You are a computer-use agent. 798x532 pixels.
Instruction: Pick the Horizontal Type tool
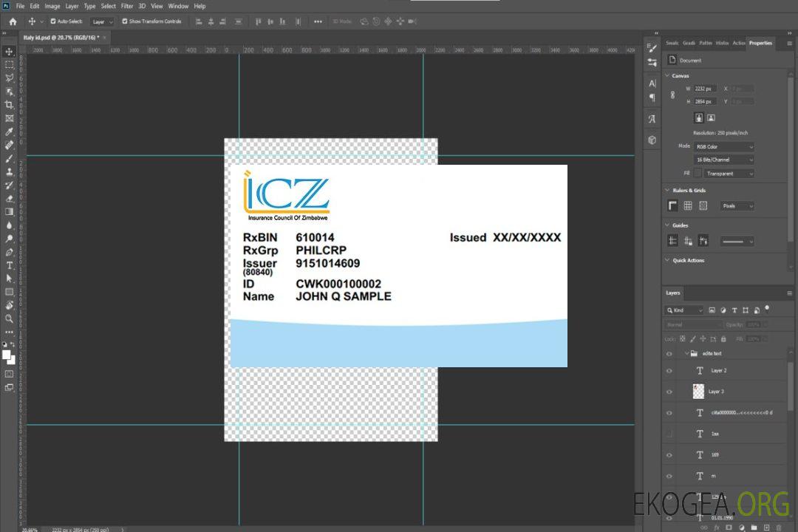[x=10, y=265]
